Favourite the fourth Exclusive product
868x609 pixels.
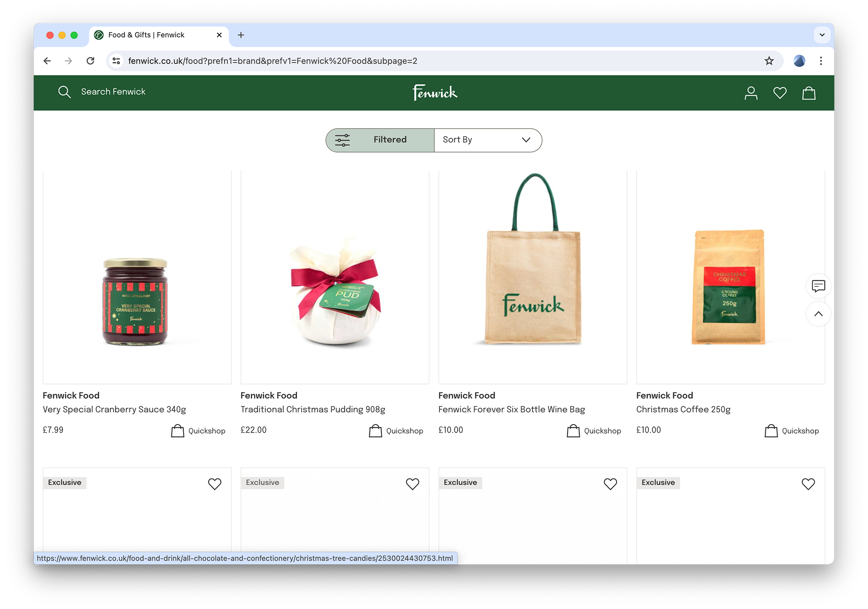808,484
